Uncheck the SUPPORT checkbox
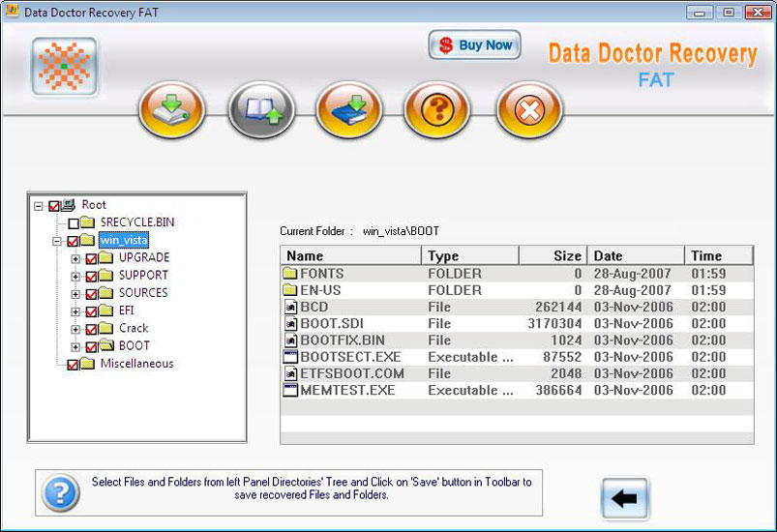This screenshot has width=777, height=532. [x=91, y=277]
